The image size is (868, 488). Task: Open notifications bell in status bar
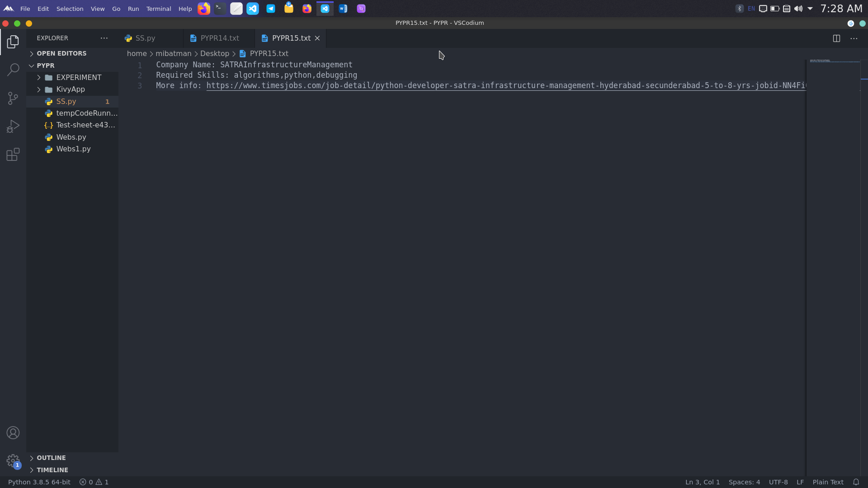tap(856, 482)
